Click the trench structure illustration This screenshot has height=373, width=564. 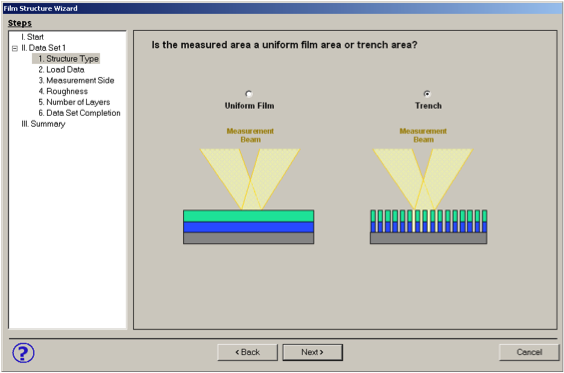(x=428, y=227)
